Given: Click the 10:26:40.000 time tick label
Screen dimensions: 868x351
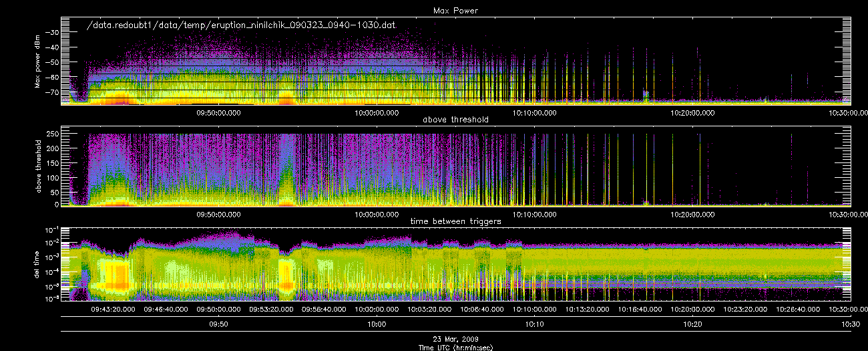Looking at the screenshot, I should pos(798,310).
